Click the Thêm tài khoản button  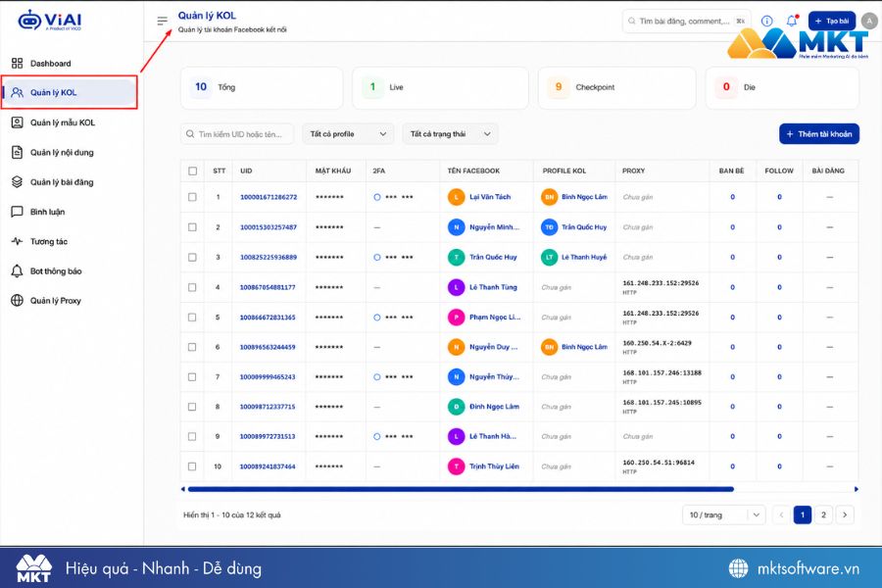point(819,134)
